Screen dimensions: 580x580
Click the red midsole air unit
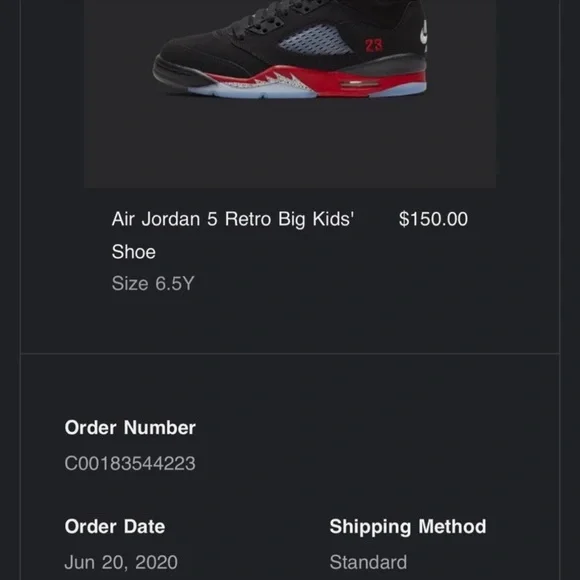coord(360,84)
